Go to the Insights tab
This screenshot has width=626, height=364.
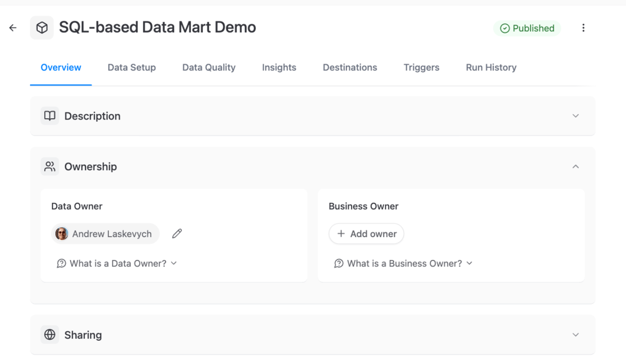[279, 68]
